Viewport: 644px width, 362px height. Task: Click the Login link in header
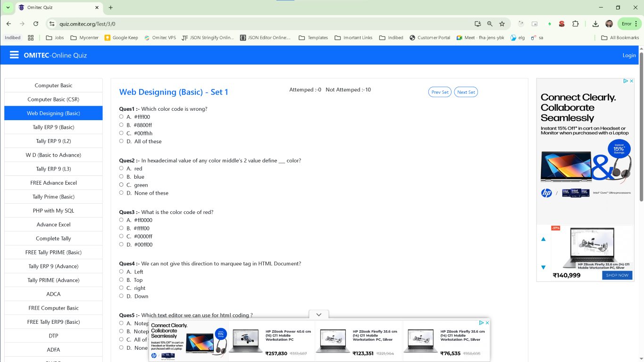pos(629,55)
